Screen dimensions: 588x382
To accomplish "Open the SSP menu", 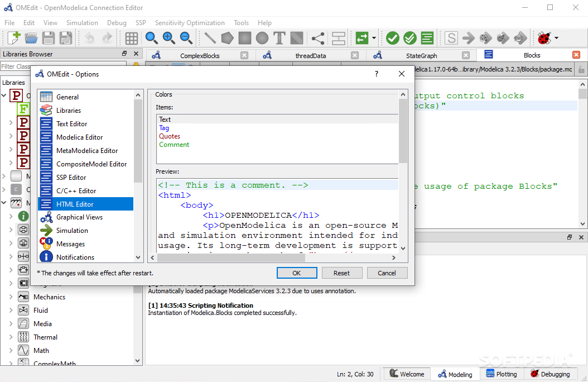I will [141, 23].
